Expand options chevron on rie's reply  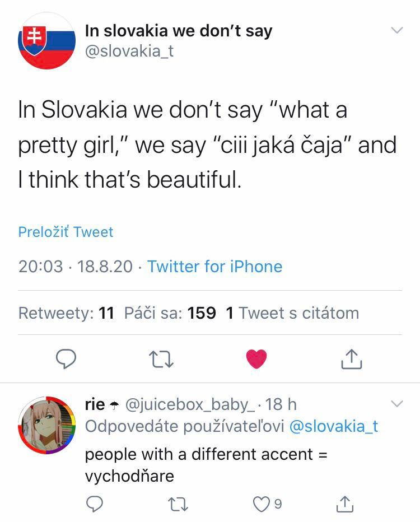(x=396, y=403)
